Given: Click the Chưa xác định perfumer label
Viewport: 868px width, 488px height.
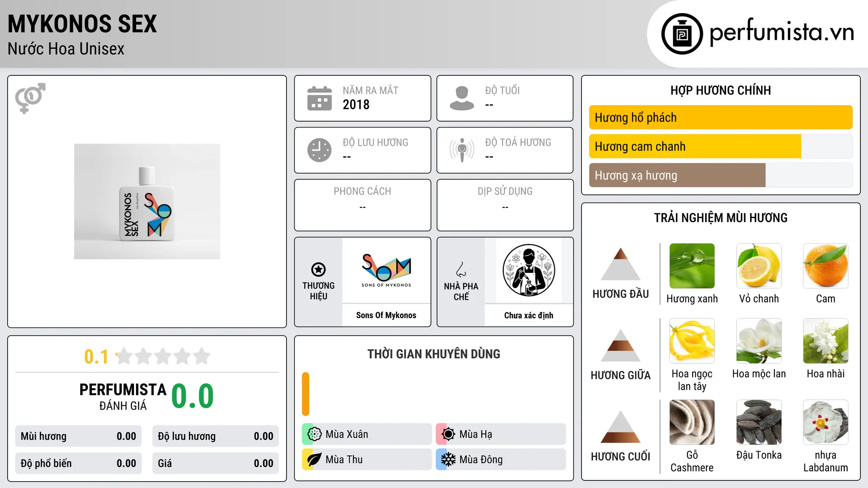Looking at the screenshot, I should [529, 315].
